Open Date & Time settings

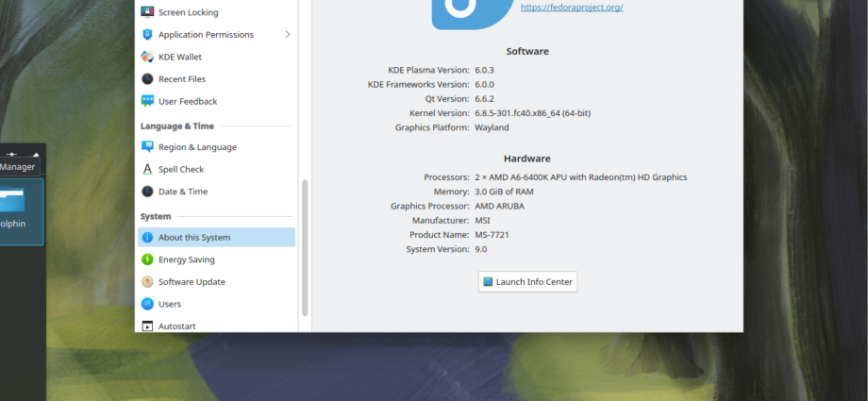[x=216, y=192]
